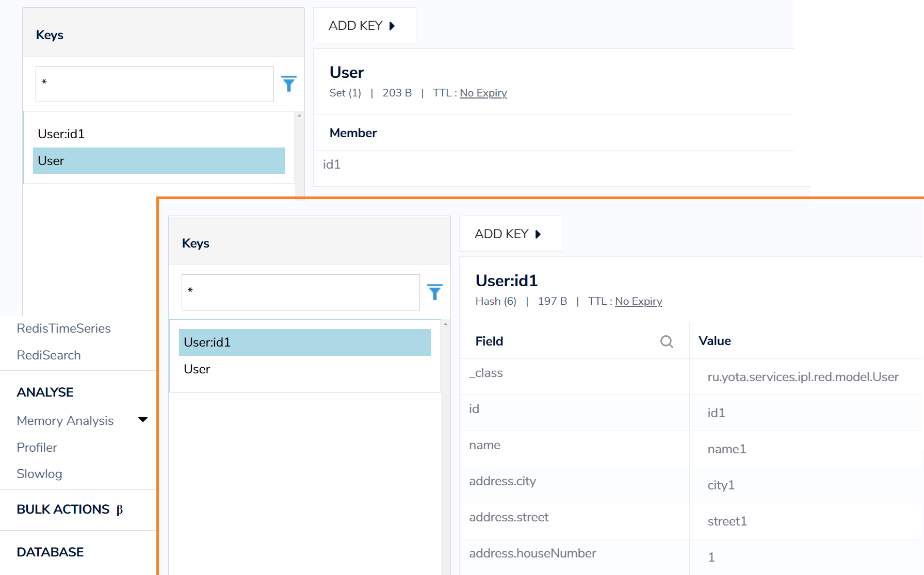The width and height of the screenshot is (924, 575).
Task: Click the filter funnel icon in top Keys panel
Action: 288,84
